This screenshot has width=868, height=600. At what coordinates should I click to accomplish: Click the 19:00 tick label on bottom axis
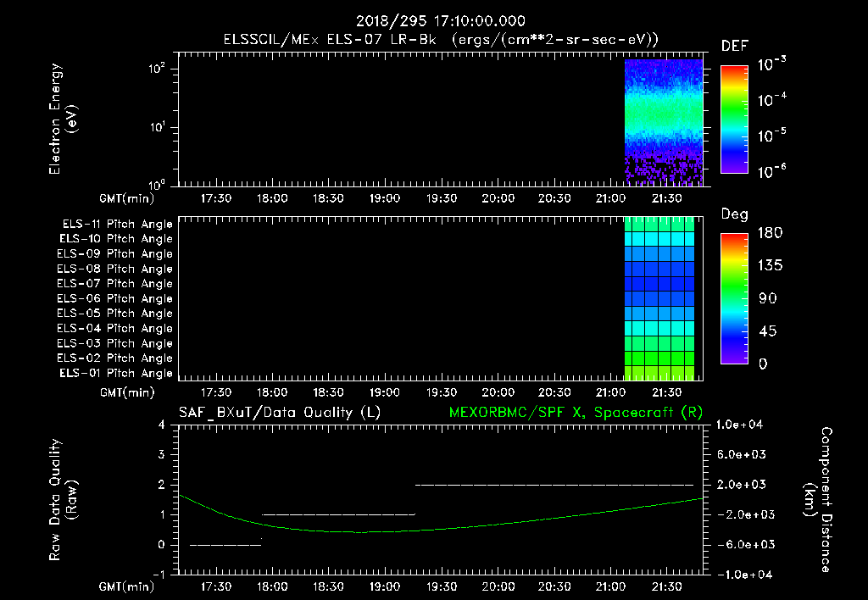click(x=385, y=586)
